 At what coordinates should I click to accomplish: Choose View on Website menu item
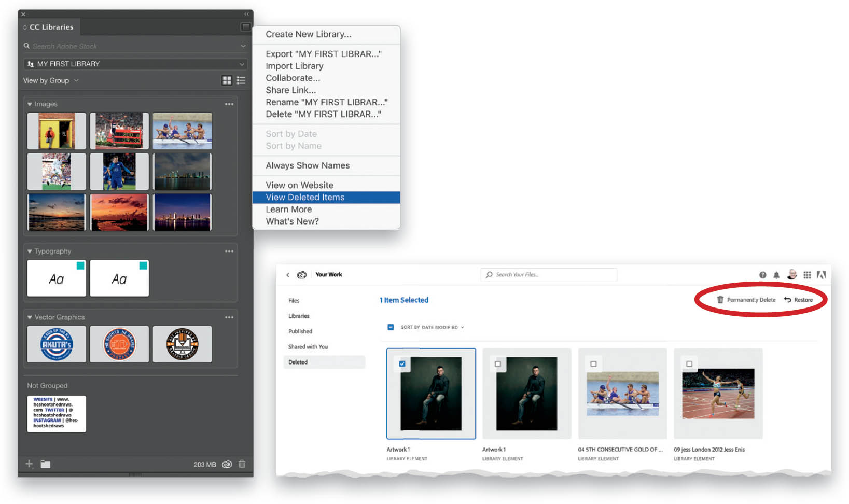click(326, 185)
